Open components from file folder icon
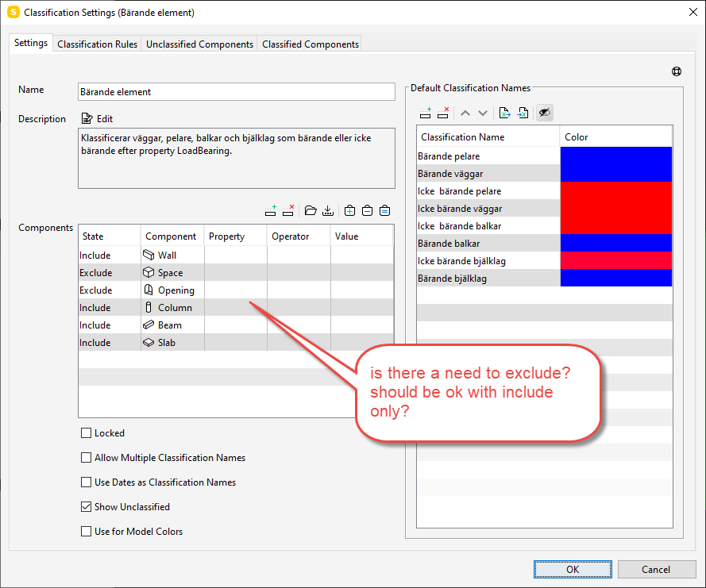Image resolution: width=706 pixels, height=588 pixels. 311,210
